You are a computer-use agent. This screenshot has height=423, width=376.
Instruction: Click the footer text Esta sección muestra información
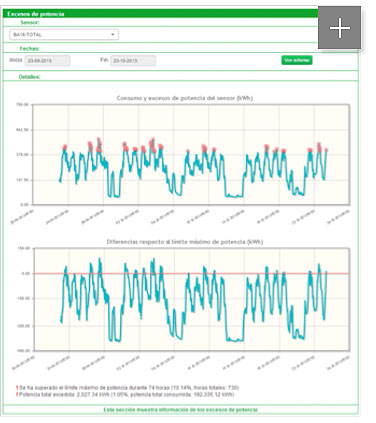coord(180,410)
